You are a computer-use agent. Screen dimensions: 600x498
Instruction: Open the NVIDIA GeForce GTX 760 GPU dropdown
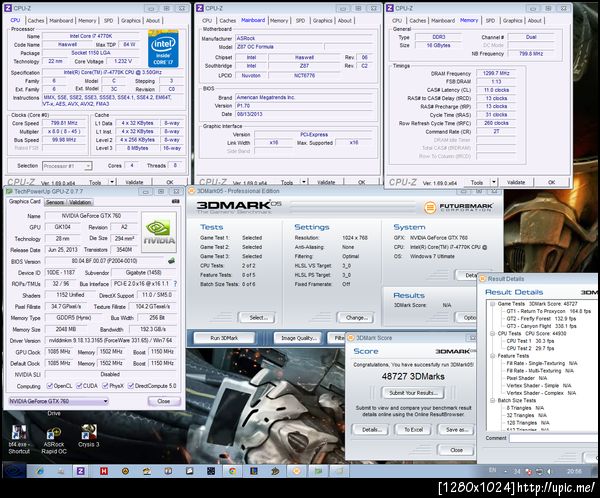[x=58, y=401]
